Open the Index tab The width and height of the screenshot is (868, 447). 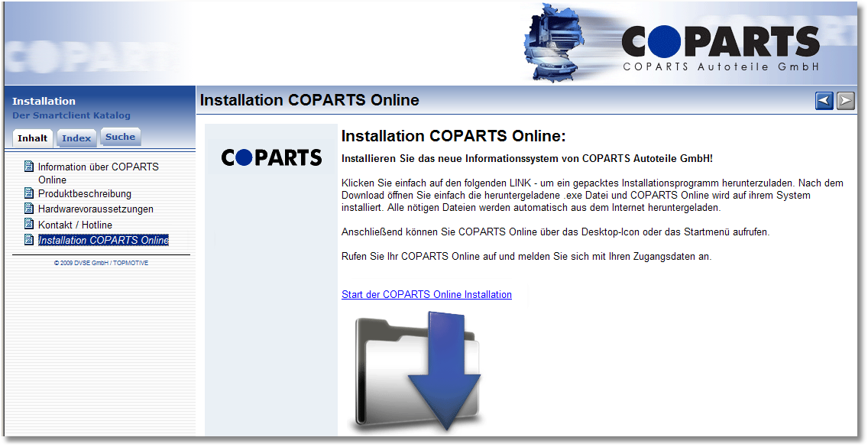click(76, 138)
